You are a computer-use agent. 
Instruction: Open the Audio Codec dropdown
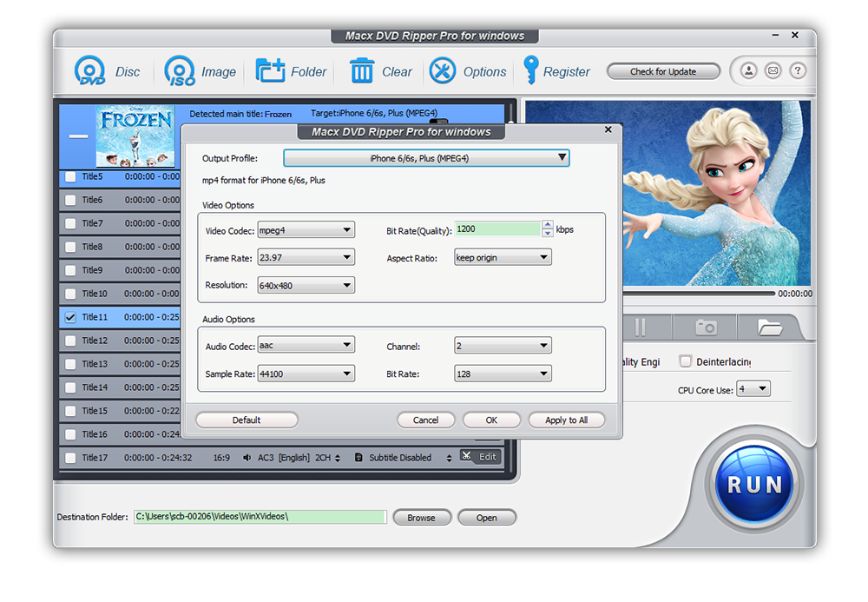click(306, 345)
